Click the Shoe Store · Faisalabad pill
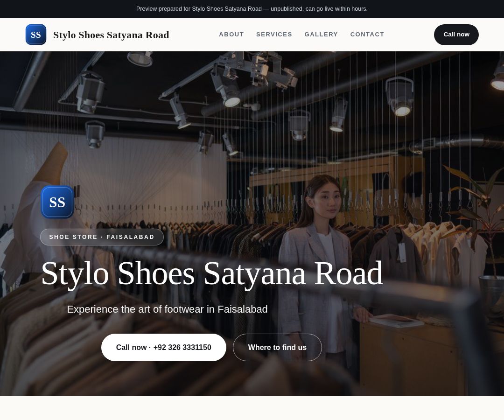 click(x=102, y=237)
